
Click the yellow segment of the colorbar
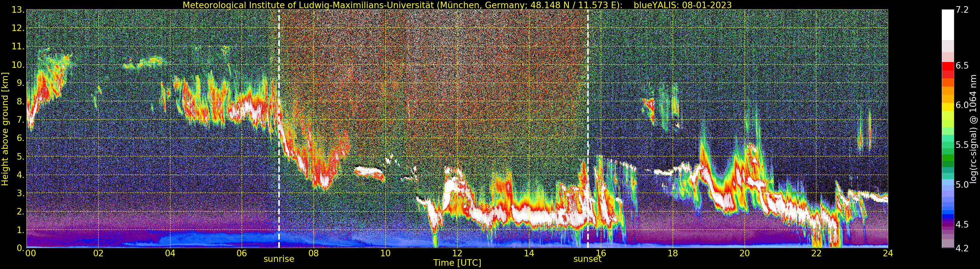(948, 106)
